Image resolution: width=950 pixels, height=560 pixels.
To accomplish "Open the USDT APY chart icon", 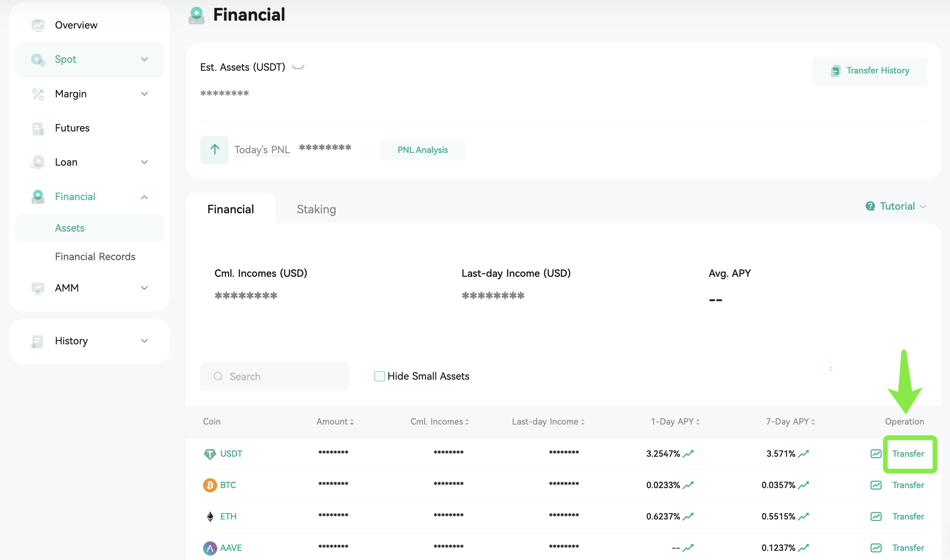I will click(876, 454).
